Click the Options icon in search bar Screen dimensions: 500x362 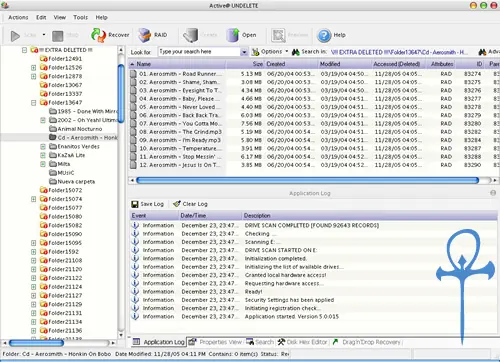(x=256, y=52)
